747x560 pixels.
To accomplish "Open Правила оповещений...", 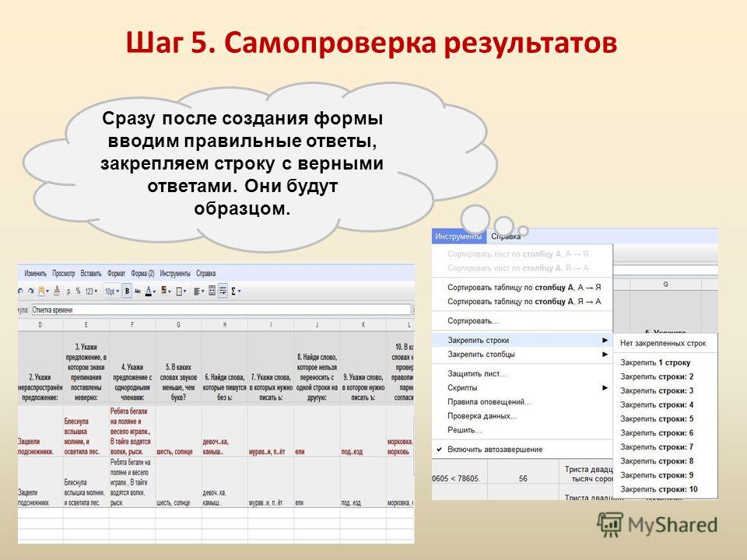I will point(522,402).
